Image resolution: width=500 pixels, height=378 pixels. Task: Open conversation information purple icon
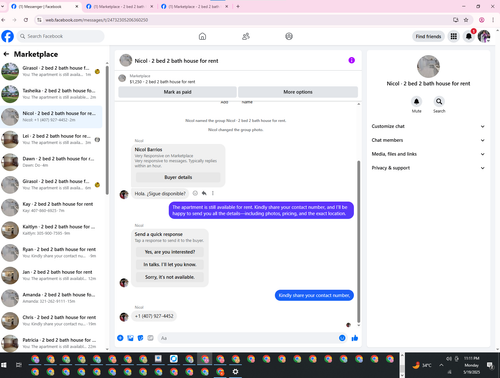(351, 60)
